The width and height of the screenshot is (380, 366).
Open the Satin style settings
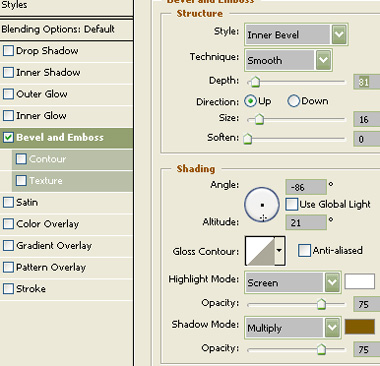point(27,202)
